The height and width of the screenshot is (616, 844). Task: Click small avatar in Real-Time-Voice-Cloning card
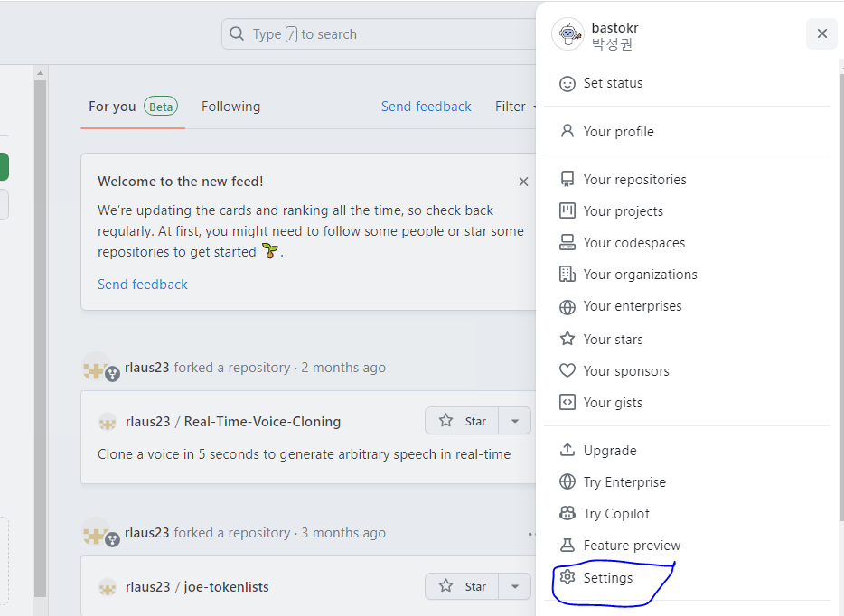108,422
